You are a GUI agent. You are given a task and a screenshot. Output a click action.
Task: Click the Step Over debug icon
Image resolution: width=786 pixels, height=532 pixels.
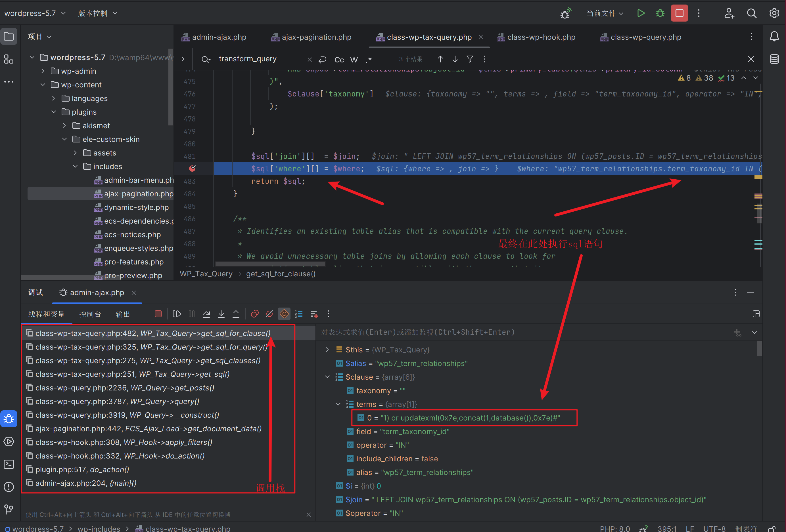point(206,314)
